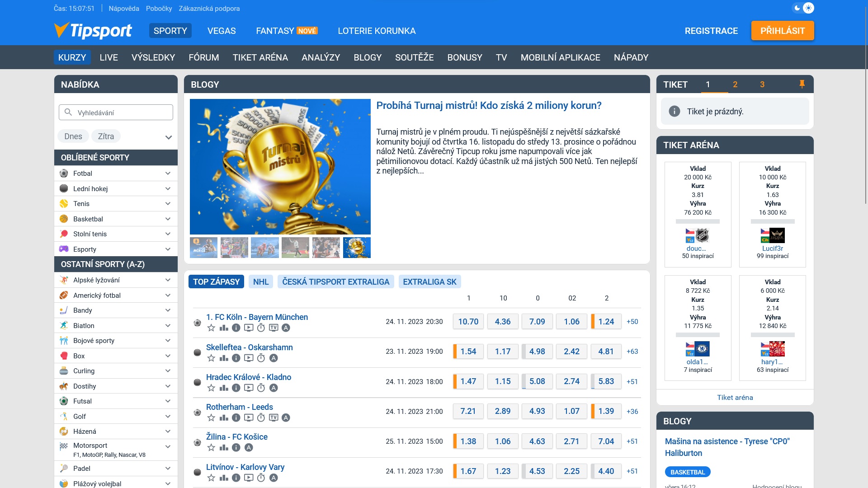Click the Vyhledávání search field
This screenshot has height=488, width=868.
116,113
